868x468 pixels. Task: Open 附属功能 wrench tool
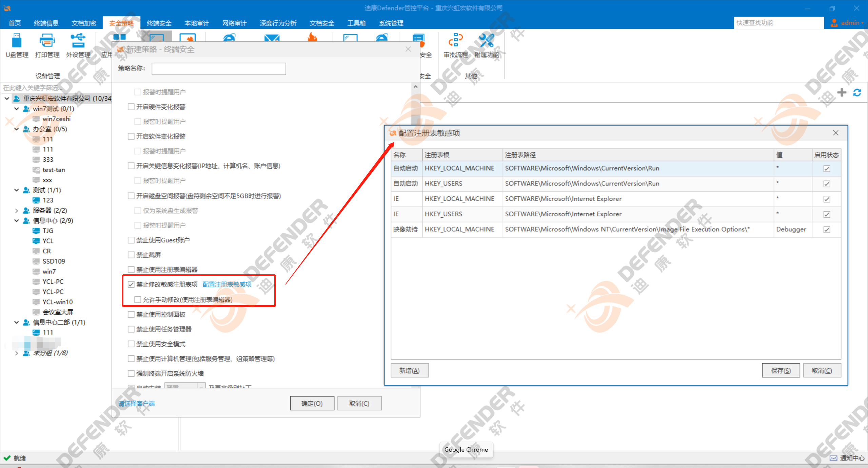point(487,46)
